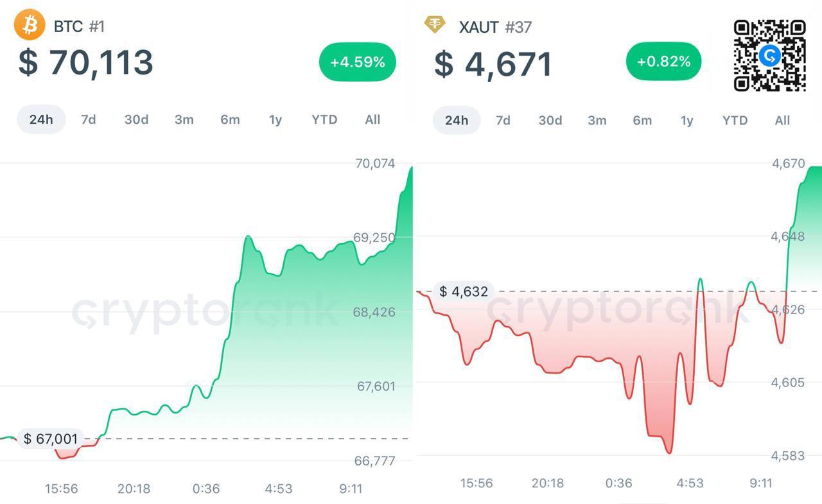This screenshot has height=504, width=822.
Task: Select the 7d range on BTC chart
Action: pos(89,119)
